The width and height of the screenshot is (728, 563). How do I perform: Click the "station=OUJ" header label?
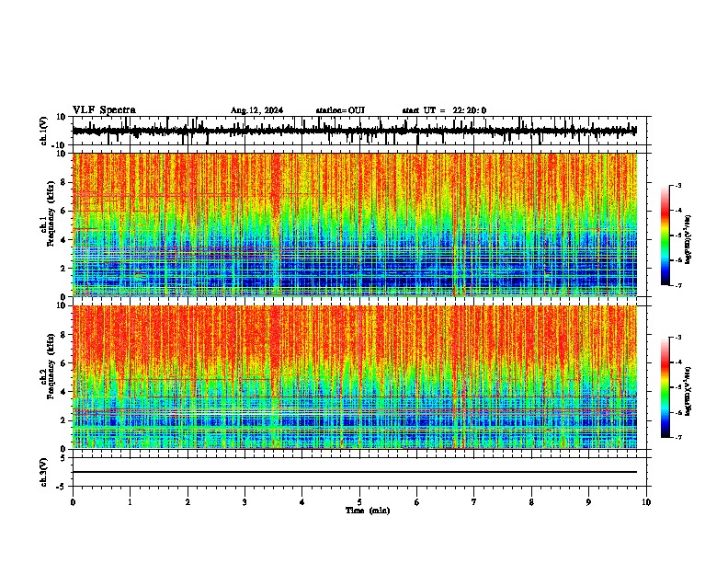[x=340, y=110]
